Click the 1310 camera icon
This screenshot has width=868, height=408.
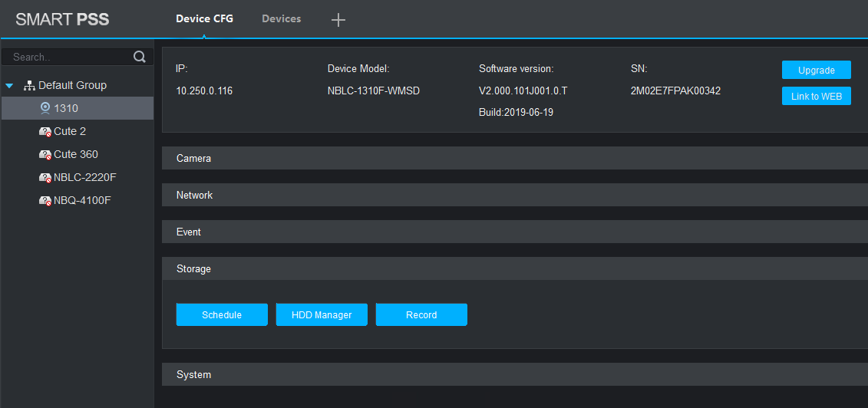click(45, 108)
